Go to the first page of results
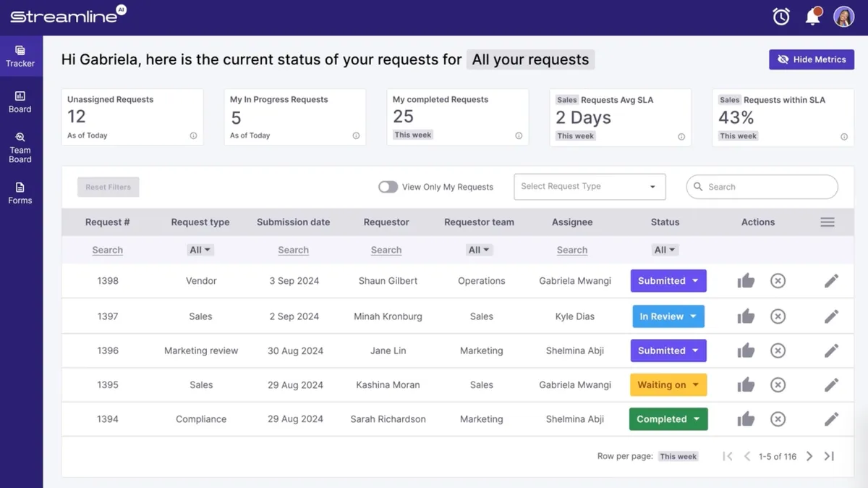 tap(728, 456)
